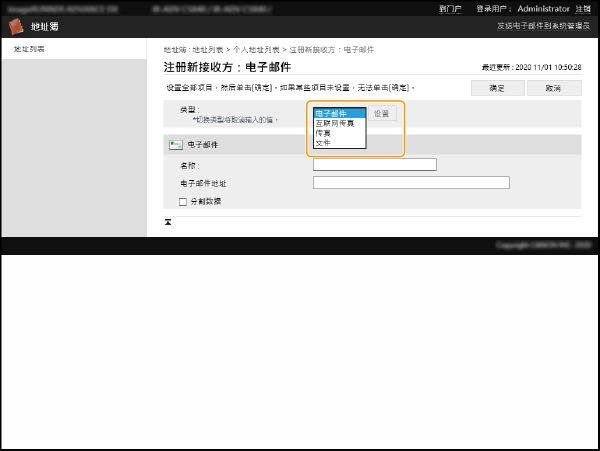Click the 注销 logout link
Image resolution: width=600 pixels, height=451 pixels.
[584, 8]
